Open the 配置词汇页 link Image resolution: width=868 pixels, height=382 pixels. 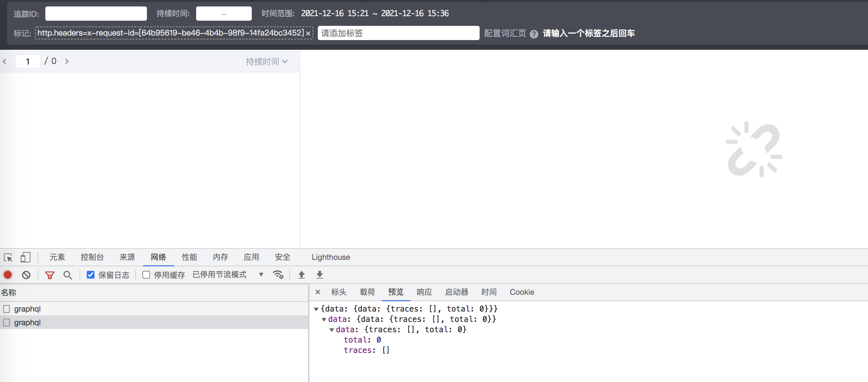pyautogui.click(x=505, y=33)
